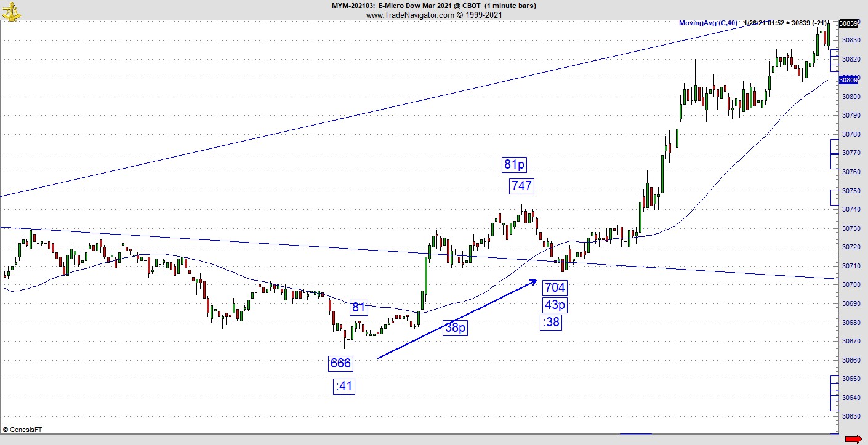Click the 81 annotation box
The width and height of the screenshot is (868, 445).
coord(359,307)
